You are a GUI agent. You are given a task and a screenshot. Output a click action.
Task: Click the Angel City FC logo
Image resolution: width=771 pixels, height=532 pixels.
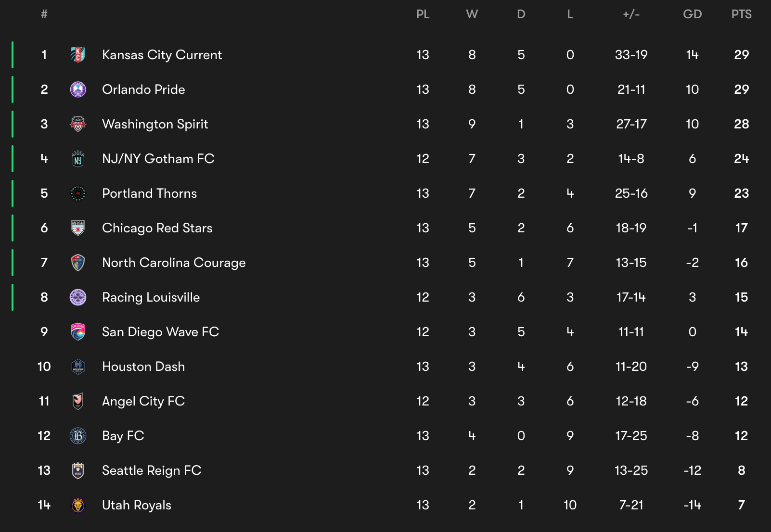click(x=78, y=401)
